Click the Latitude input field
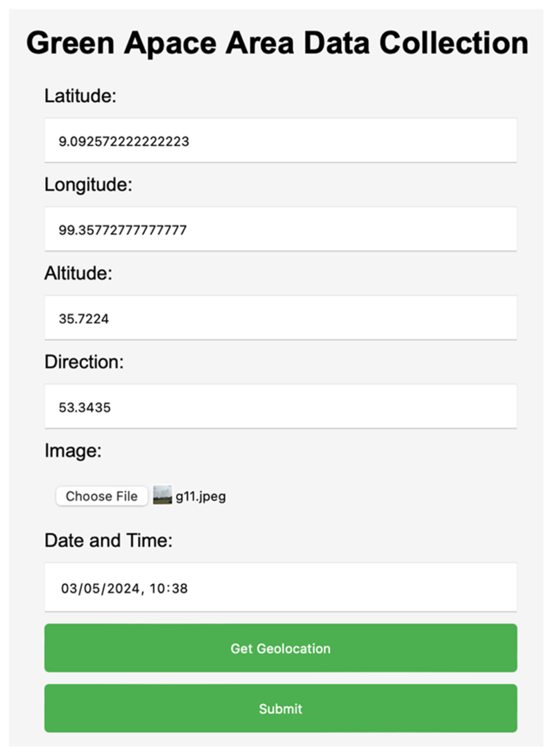This screenshot has height=756, width=552. 281,141
